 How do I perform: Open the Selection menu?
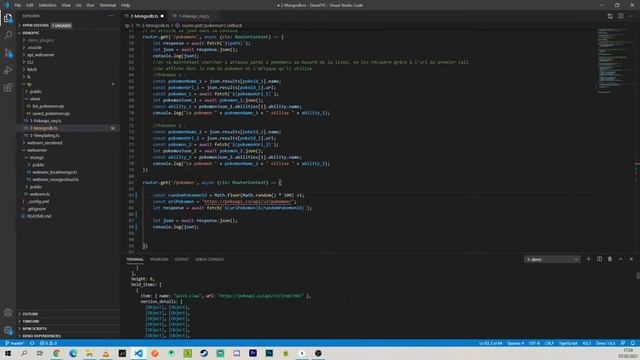pos(47,5)
